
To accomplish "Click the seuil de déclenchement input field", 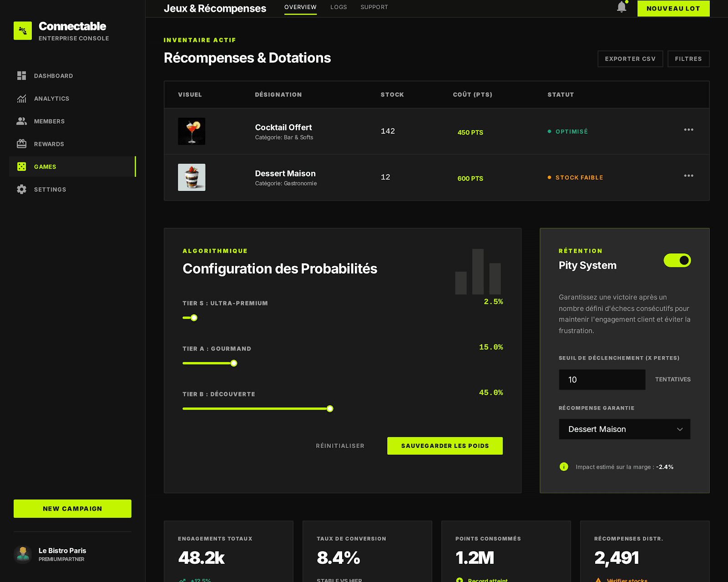I will click(x=602, y=379).
